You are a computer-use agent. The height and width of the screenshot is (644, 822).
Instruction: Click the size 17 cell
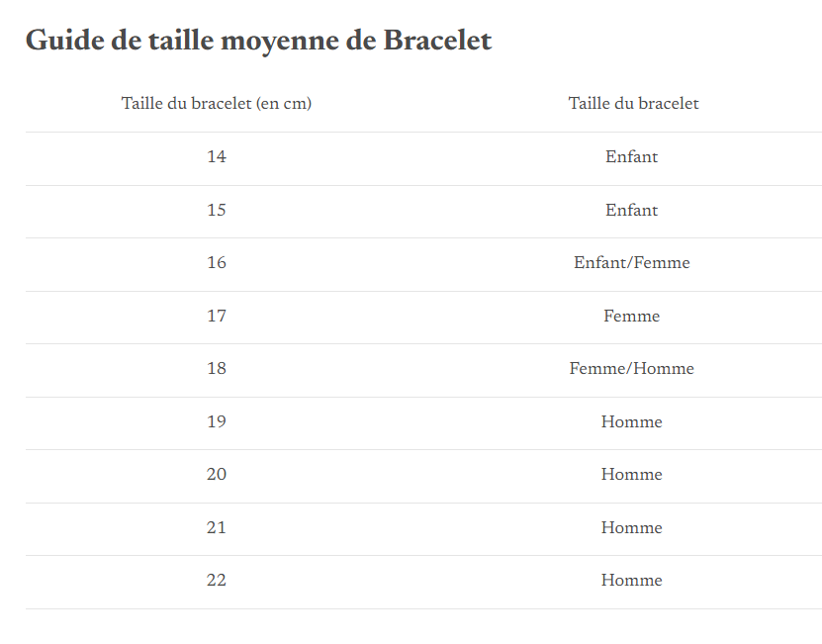(x=217, y=316)
